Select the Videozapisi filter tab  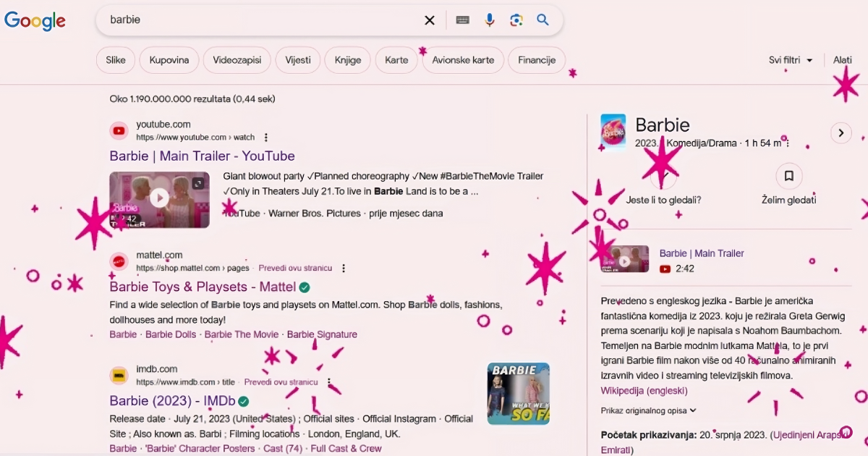point(237,60)
